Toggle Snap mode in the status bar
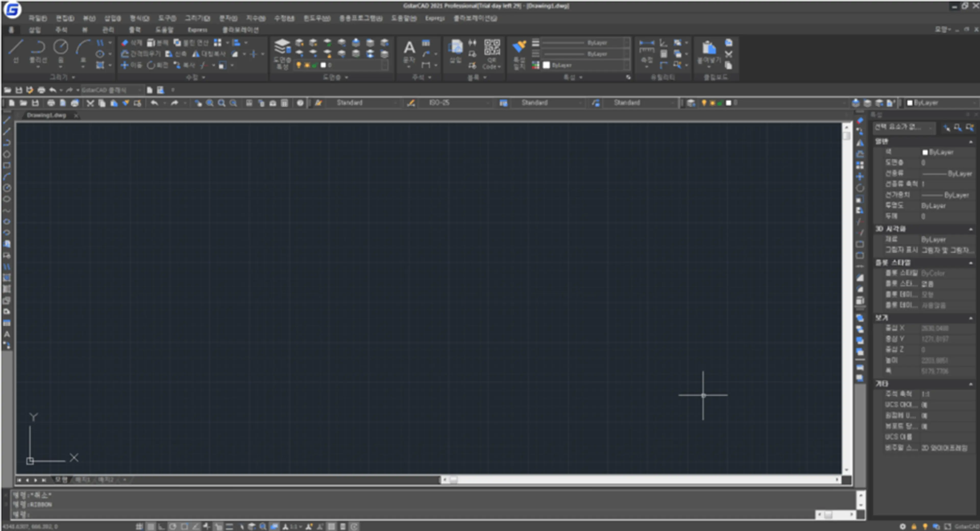Viewport: 980px width, 531px height. coord(139,526)
